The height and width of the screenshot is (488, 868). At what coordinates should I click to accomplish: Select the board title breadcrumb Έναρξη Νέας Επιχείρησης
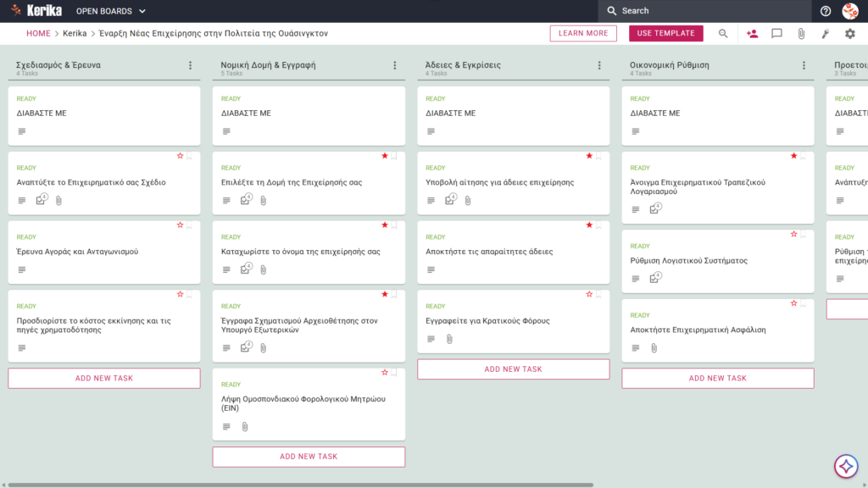pos(213,33)
